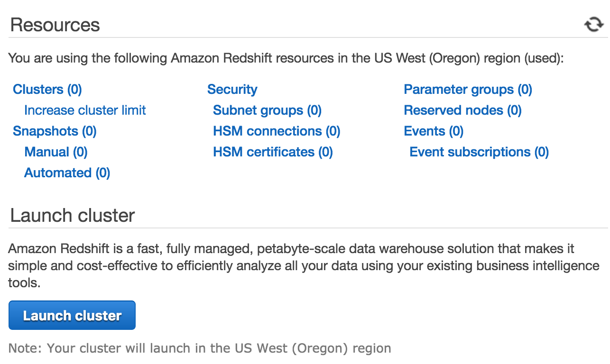610x364 pixels.
Task: Refresh the Resources list with the reload icon
Action: click(x=593, y=25)
